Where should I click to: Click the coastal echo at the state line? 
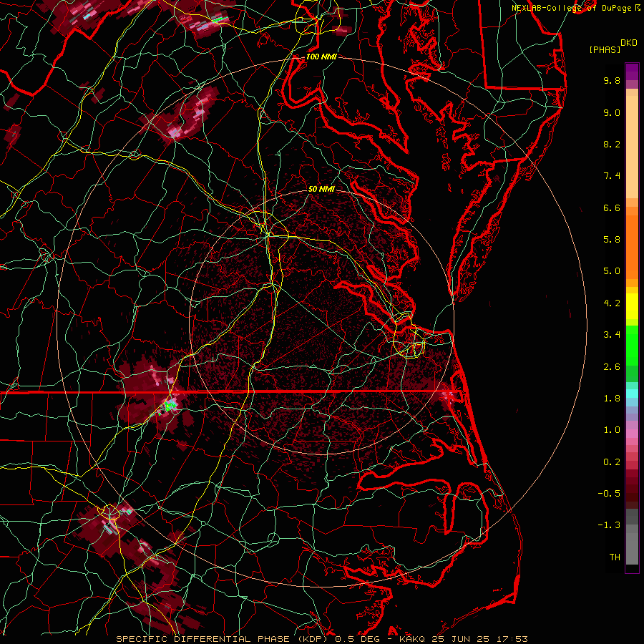coord(448,396)
